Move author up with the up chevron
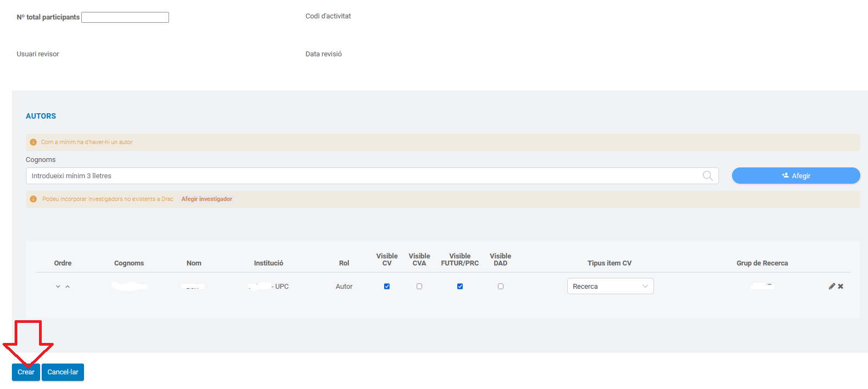 point(68,287)
